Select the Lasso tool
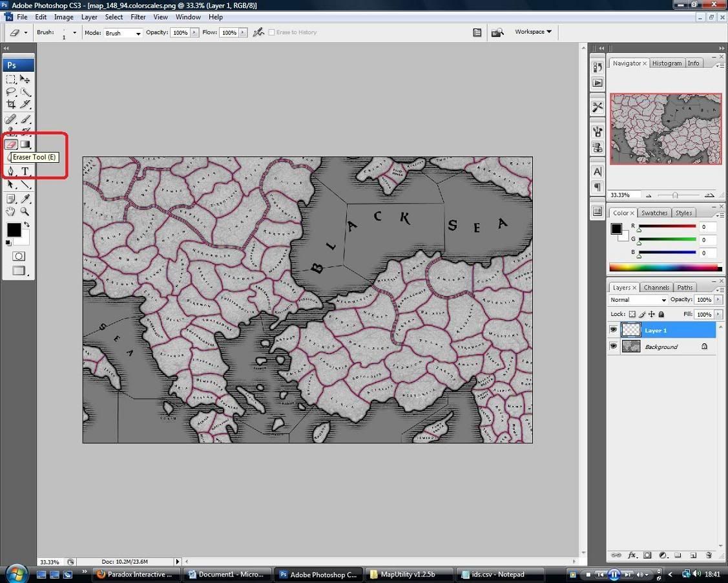Image resolution: width=728 pixels, height=583 pixels. pyautogui.click(x=11, y=92)
